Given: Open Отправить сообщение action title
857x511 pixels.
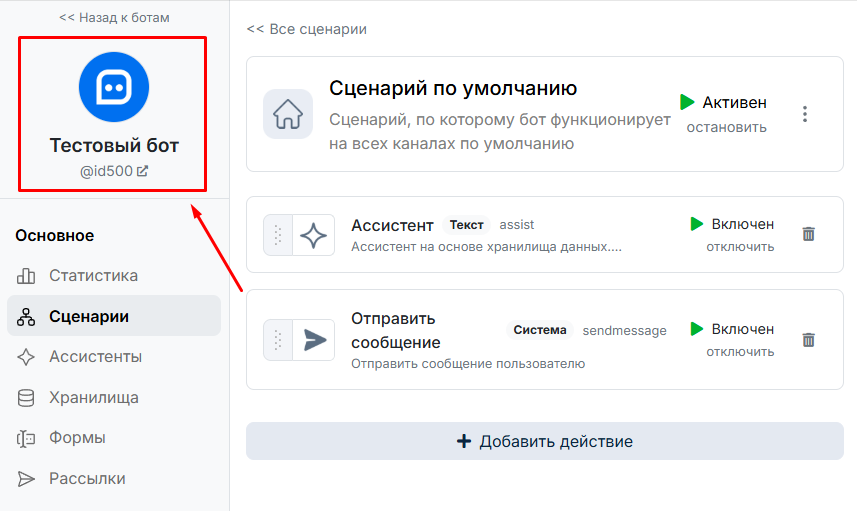Looking at the screenshot, I should click(x=396, y=330).
